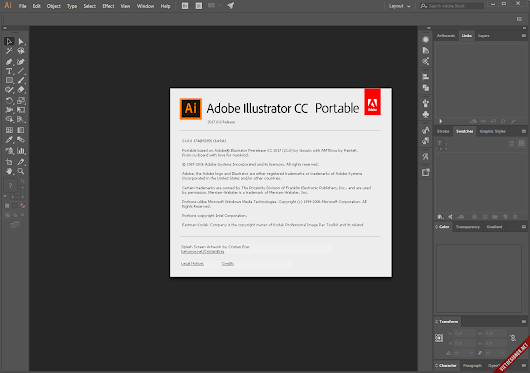Select the Curvature tool
Viewport: 530px width, 373px height.
[21, 62]
